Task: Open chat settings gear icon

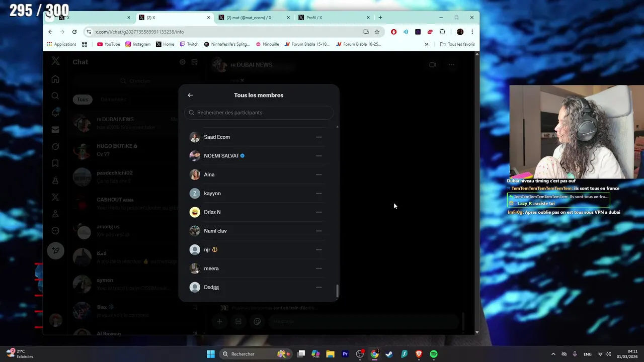Action: coord(183,62)
